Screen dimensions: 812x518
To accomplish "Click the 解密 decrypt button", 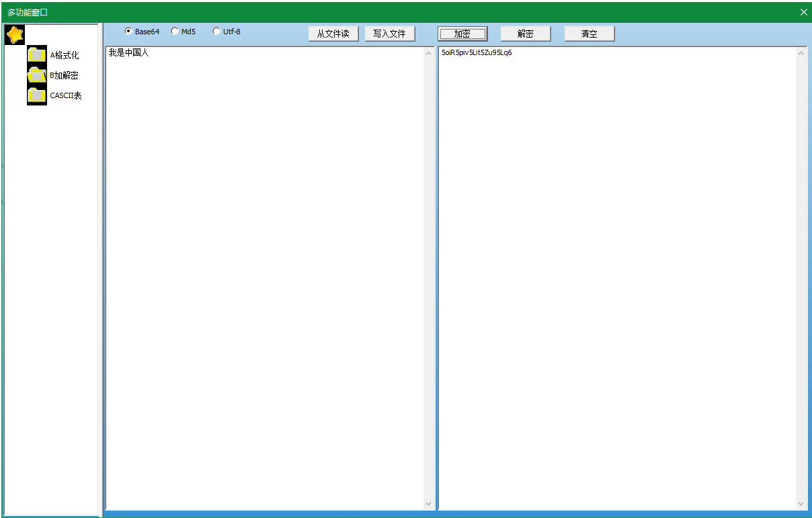I will (526, 34).
